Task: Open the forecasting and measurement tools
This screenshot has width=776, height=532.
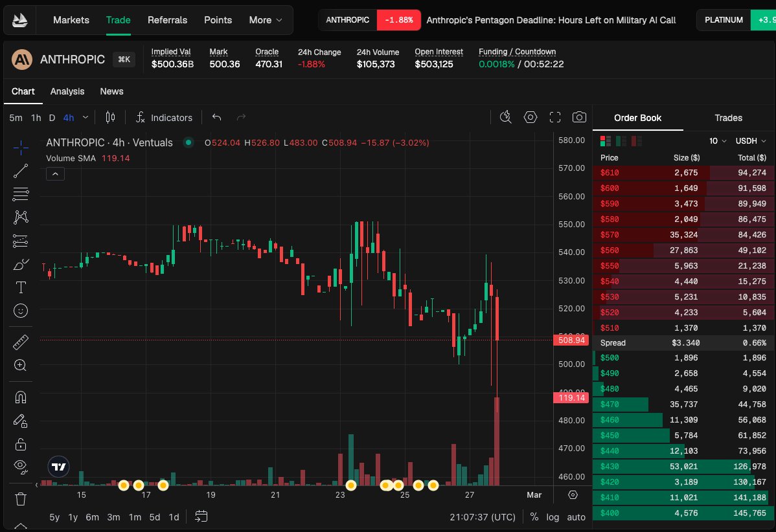Action: [x=20, y=241]
